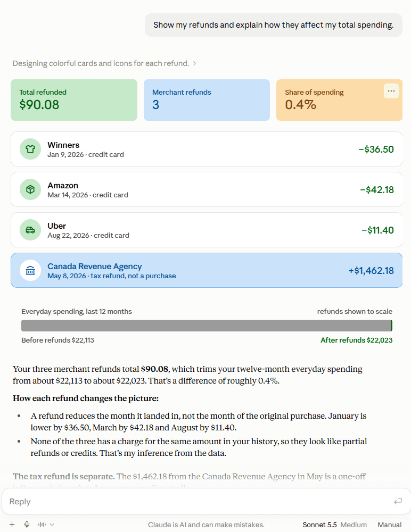Viewport: 411px width, 532px height.
Task: Click 'Everyday spending, last 12 months' label
Action: (x=77, y=311)
